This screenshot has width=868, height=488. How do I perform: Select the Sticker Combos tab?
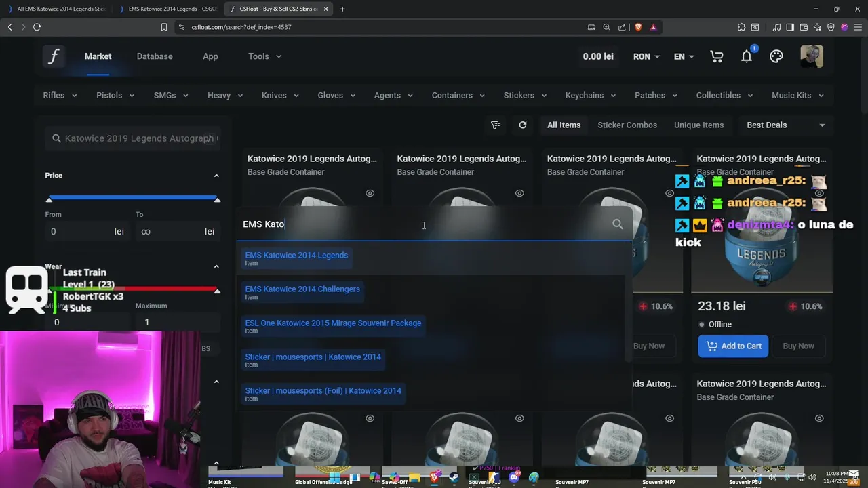tap(627, 125)
